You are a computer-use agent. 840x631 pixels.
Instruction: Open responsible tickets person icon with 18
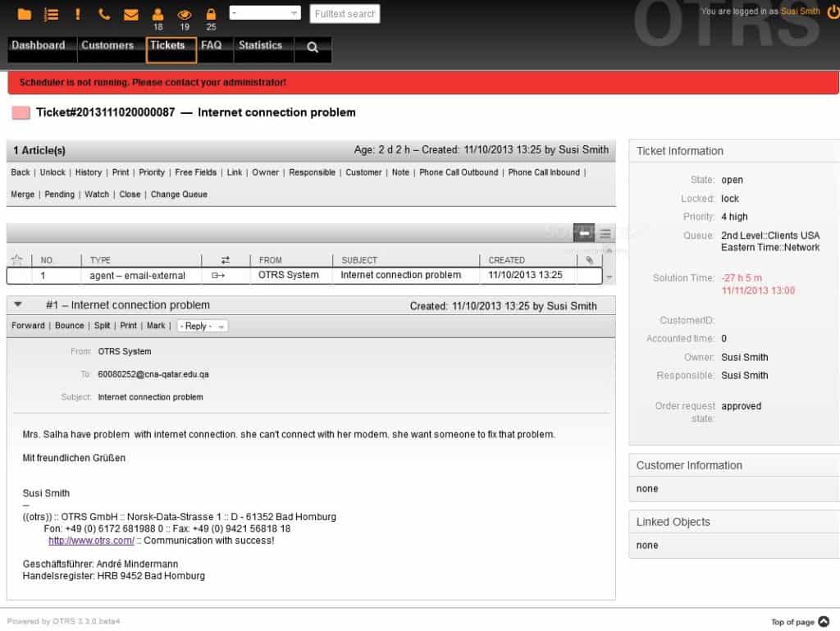(158, 15)
